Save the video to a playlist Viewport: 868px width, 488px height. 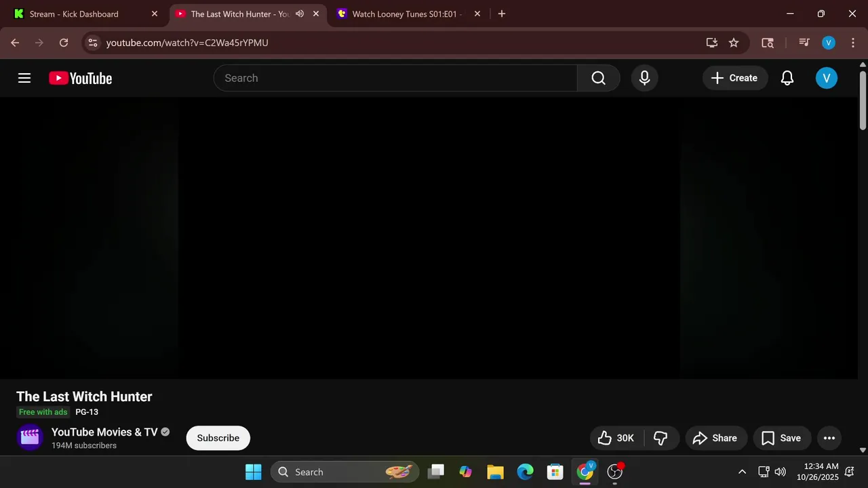[781, 438]
